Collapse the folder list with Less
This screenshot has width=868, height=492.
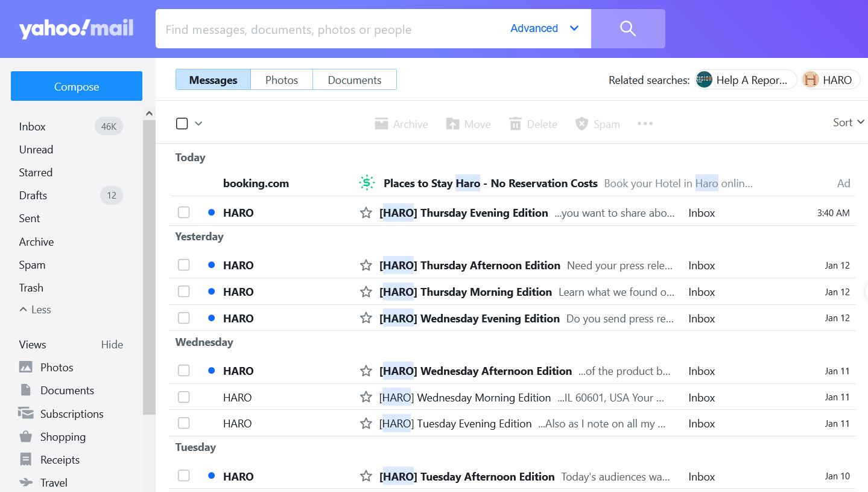(35, 310)
